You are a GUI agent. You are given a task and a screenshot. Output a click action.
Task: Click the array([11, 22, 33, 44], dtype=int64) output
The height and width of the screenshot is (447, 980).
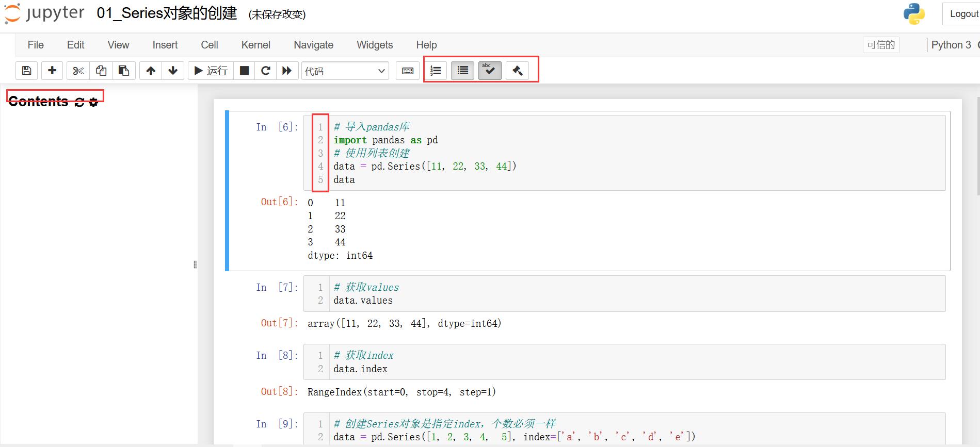click(x=405, y=323)
